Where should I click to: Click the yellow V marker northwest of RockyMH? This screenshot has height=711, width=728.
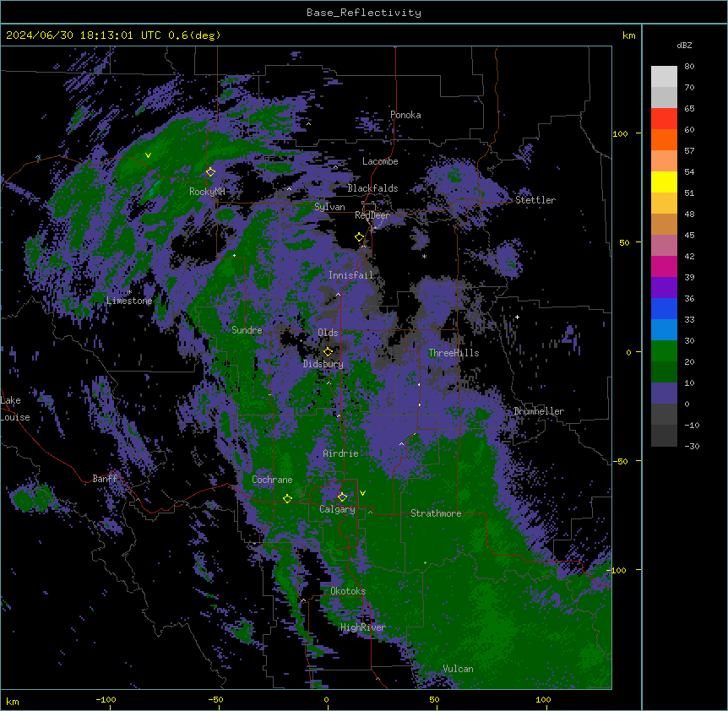pos(148,155)
